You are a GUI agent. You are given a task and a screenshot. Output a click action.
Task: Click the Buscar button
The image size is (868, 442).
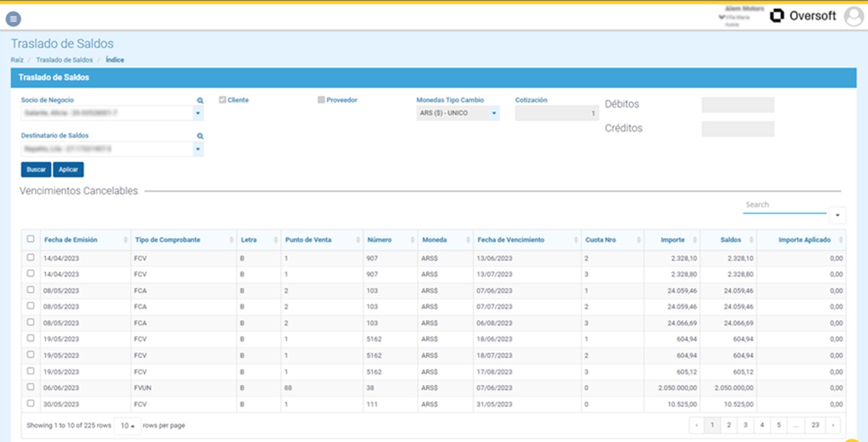[x=36, y=170]
